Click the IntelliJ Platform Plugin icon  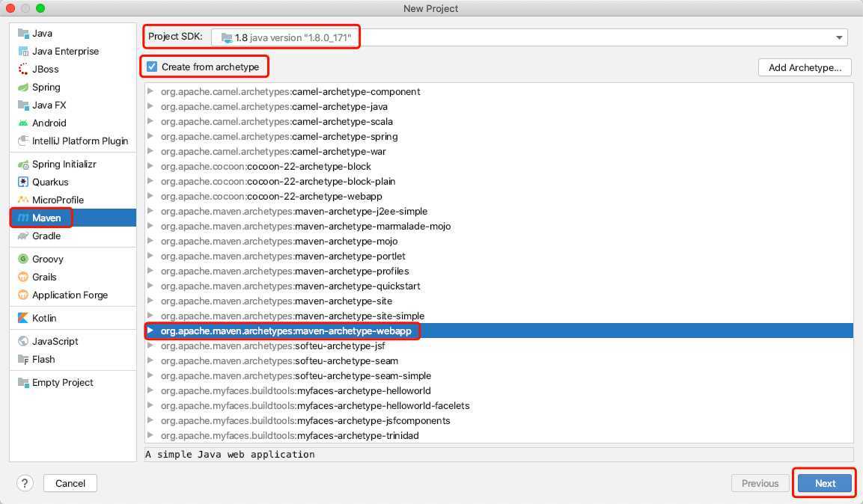click(x=23, y=141)
